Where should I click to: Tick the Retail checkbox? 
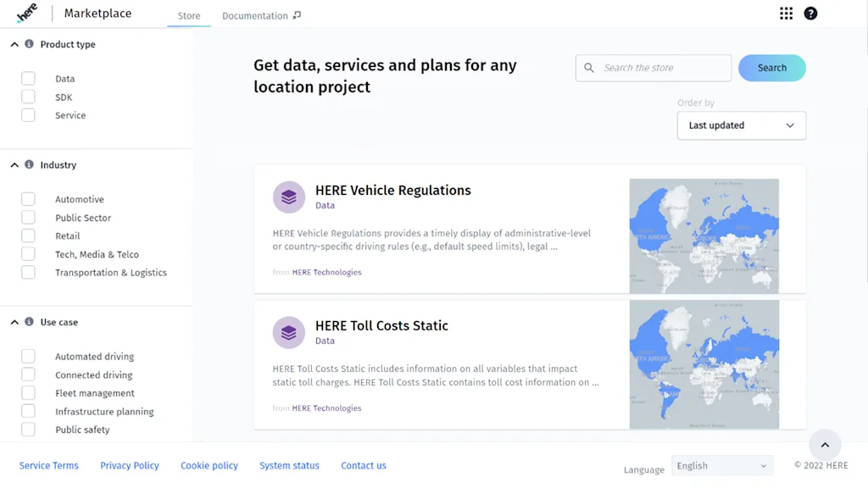28,236
